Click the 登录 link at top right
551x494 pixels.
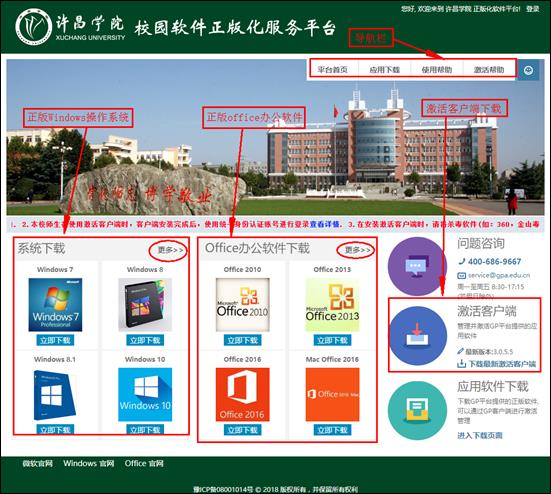[x=532, y=9]
